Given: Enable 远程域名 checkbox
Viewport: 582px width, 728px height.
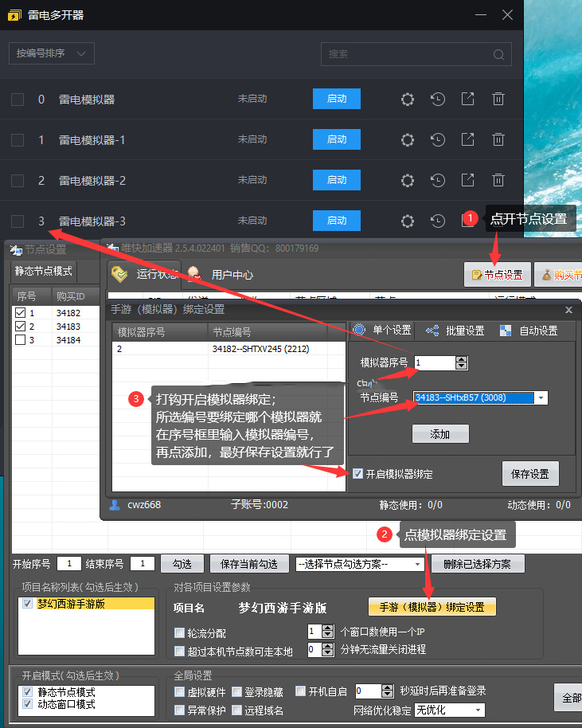Looking at the screenshot, I should click(x=236, y=710).
